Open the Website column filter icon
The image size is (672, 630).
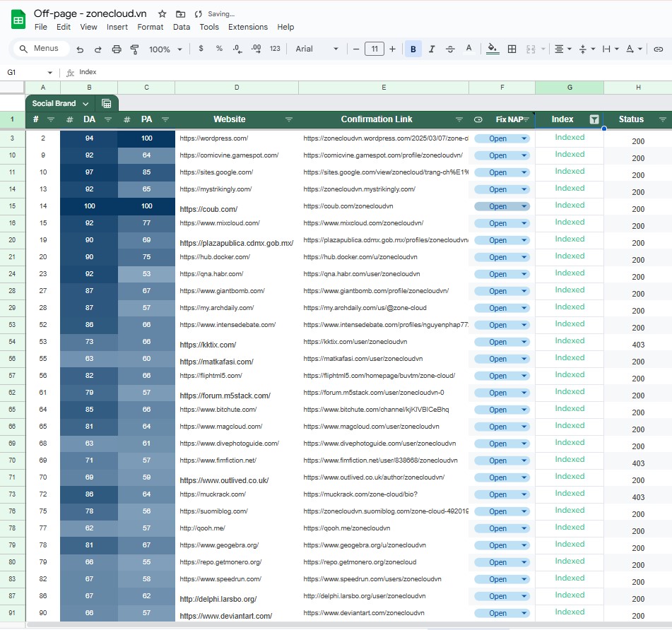tap(289, 119)
